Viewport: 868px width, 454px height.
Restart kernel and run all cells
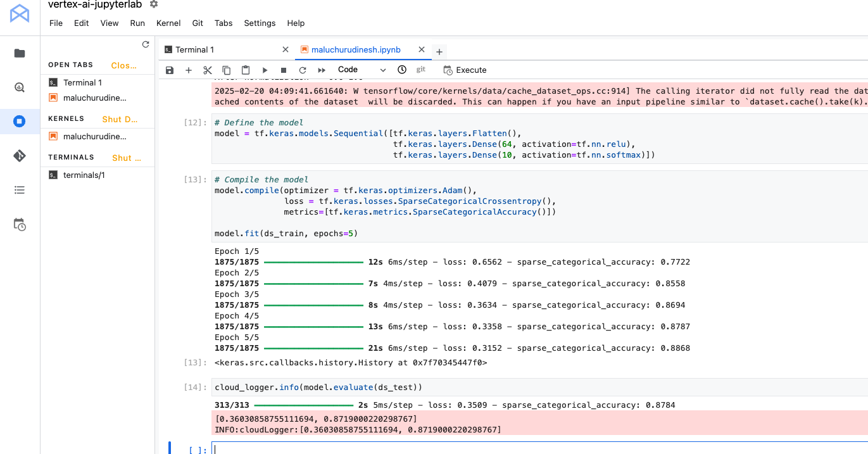coord(322,70)
